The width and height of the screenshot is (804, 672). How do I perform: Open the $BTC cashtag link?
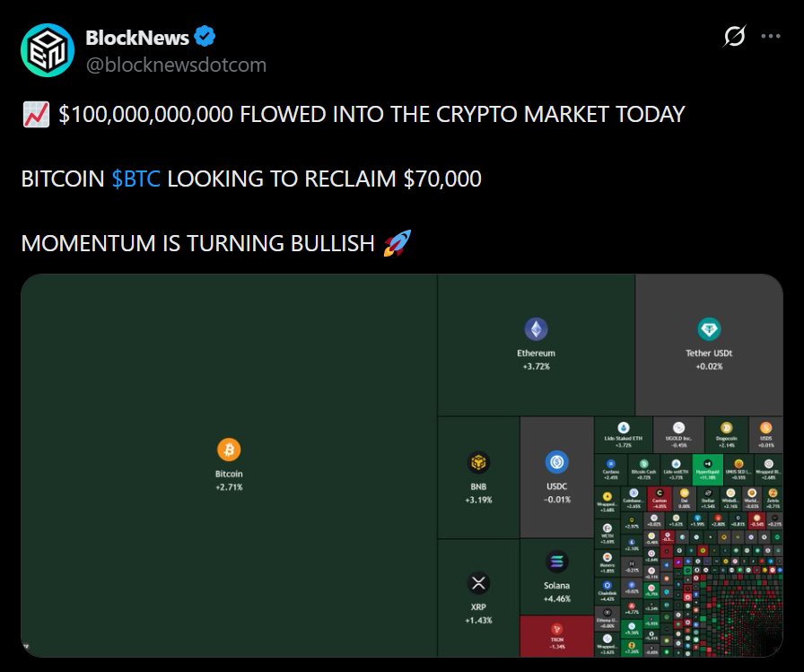[x=136, y=179]
